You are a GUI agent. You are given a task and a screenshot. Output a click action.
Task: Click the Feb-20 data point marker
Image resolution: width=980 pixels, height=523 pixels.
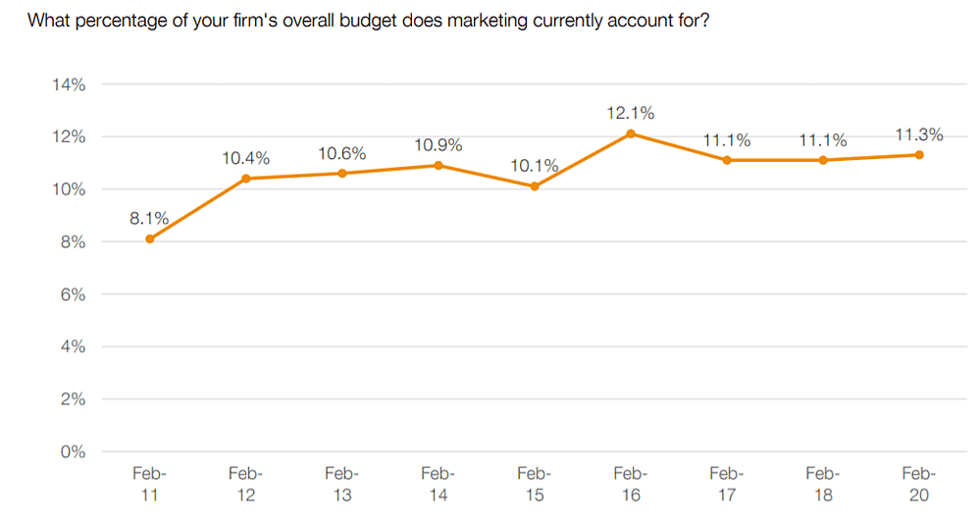click(919, 154)
